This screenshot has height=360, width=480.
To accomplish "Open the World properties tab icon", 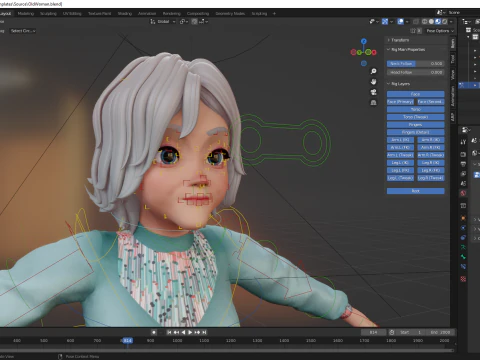I will click(463, 193).
